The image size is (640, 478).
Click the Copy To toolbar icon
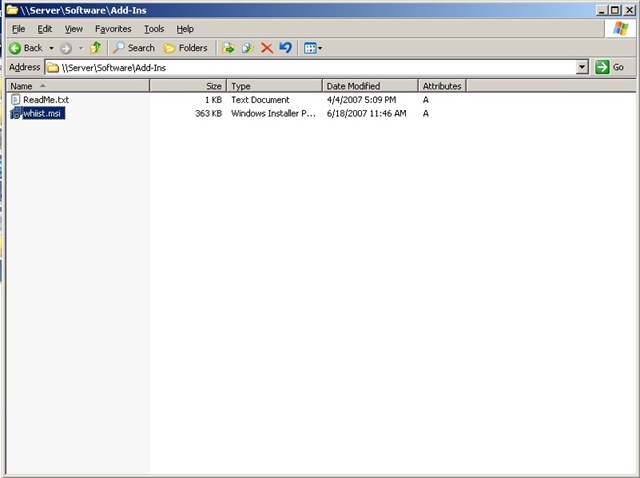[x=247, y=48]
